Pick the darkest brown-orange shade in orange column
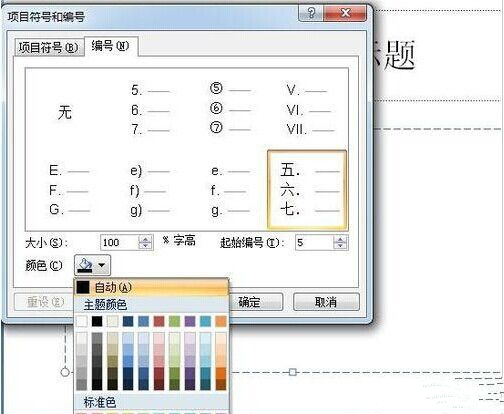The width and height of the screenshot is (504, 414). 221,384
